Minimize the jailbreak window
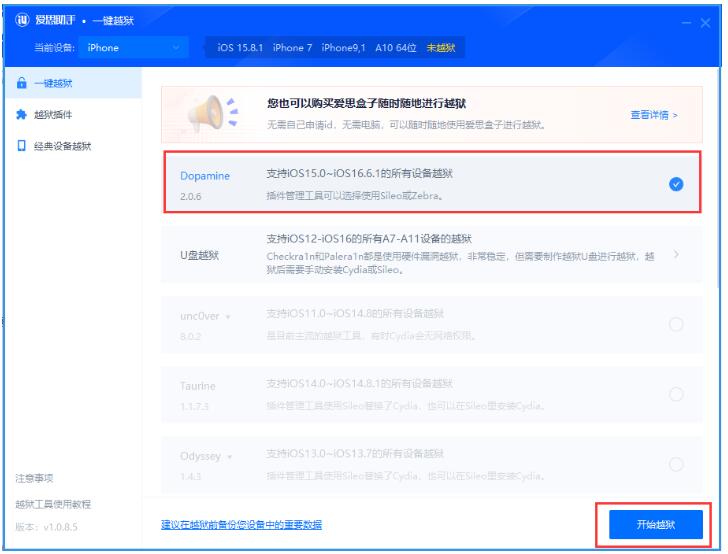 coord(688,22)
